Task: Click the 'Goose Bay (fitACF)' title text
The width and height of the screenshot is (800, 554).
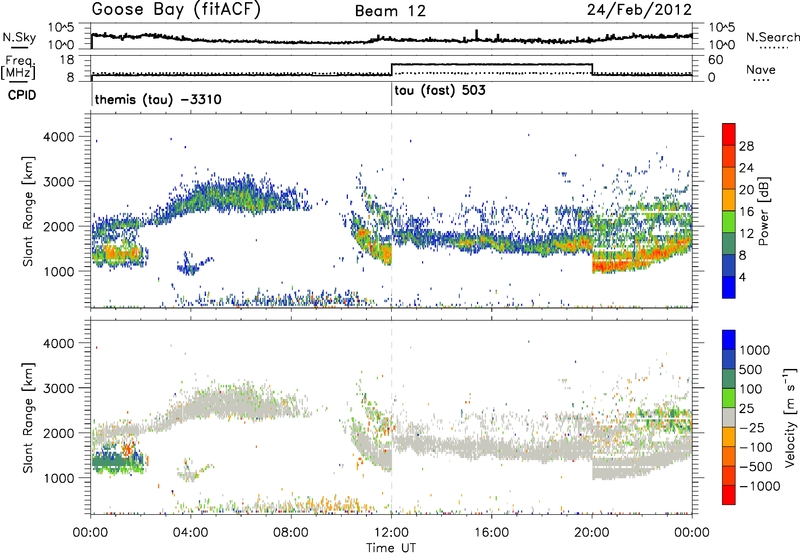Action: click(x=176, y=9)
